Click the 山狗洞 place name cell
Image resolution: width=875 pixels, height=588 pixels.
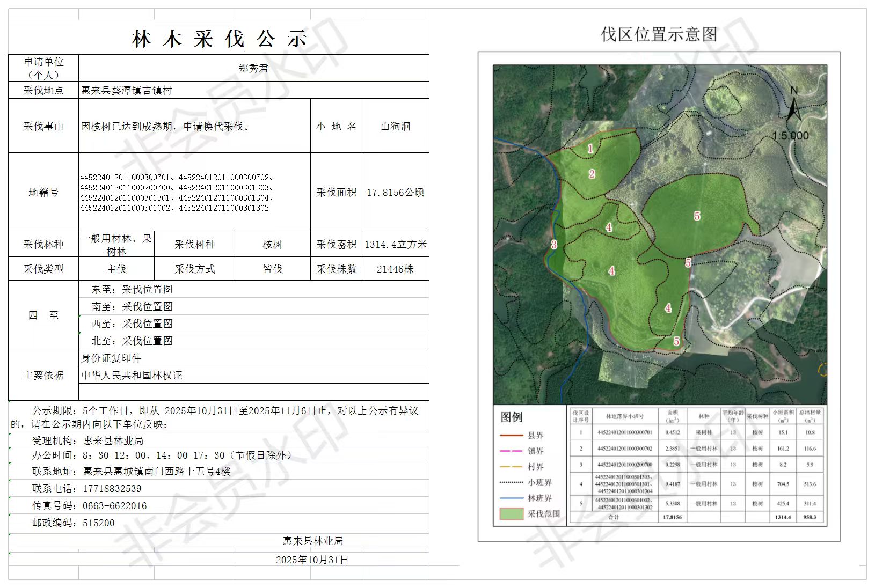pos(395,126)
